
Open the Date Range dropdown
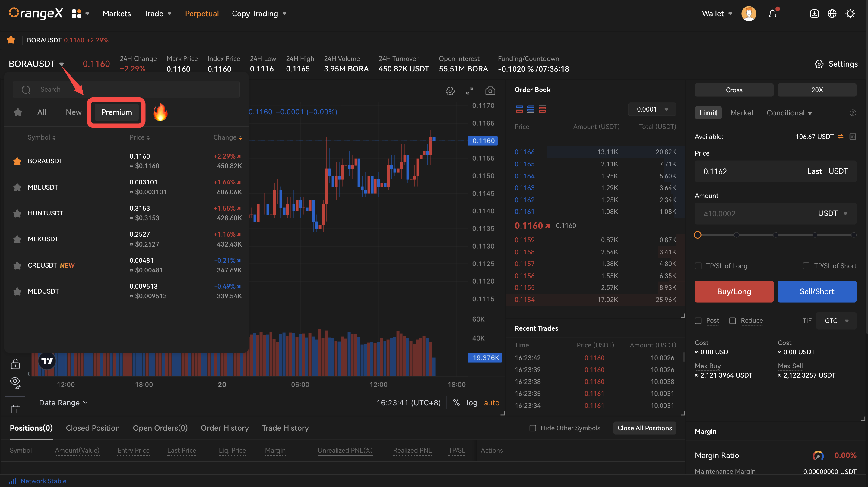(63, 402)
